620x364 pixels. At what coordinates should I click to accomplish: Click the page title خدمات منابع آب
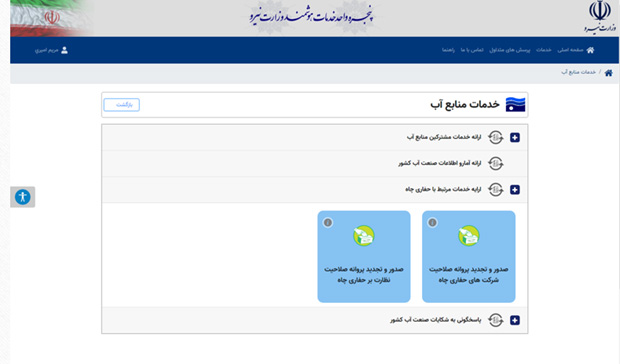(465, 104)
